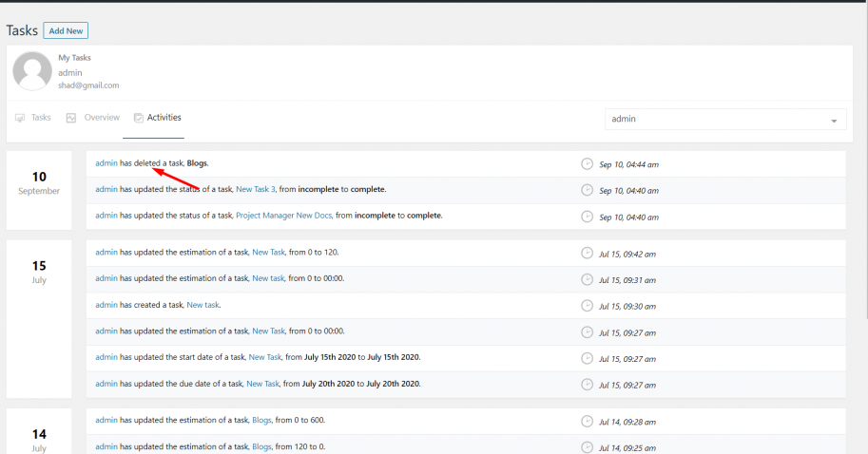Click the Blogs link in the estimation 0 to 600 entry
868x454 pixels.
261,420
